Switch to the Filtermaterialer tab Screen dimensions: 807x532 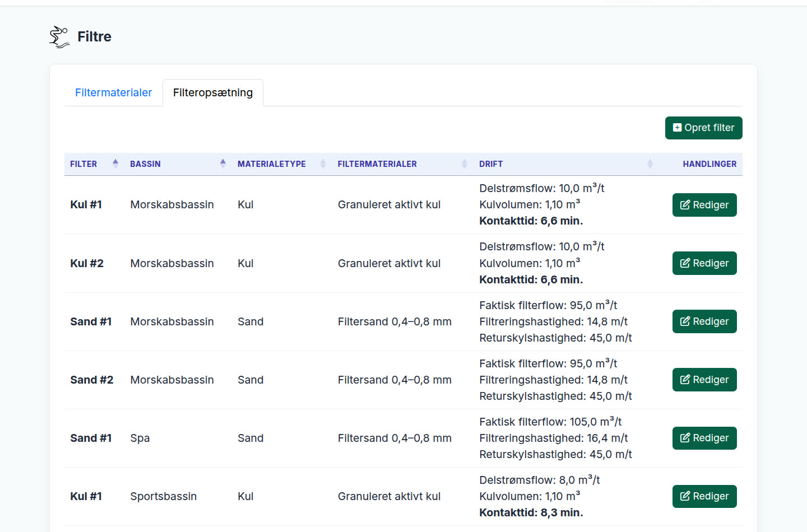click(113, 92)
